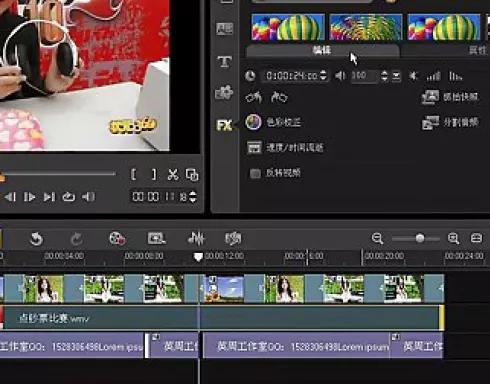
Task: Enable audio fade-out
Action: [455, 76]
